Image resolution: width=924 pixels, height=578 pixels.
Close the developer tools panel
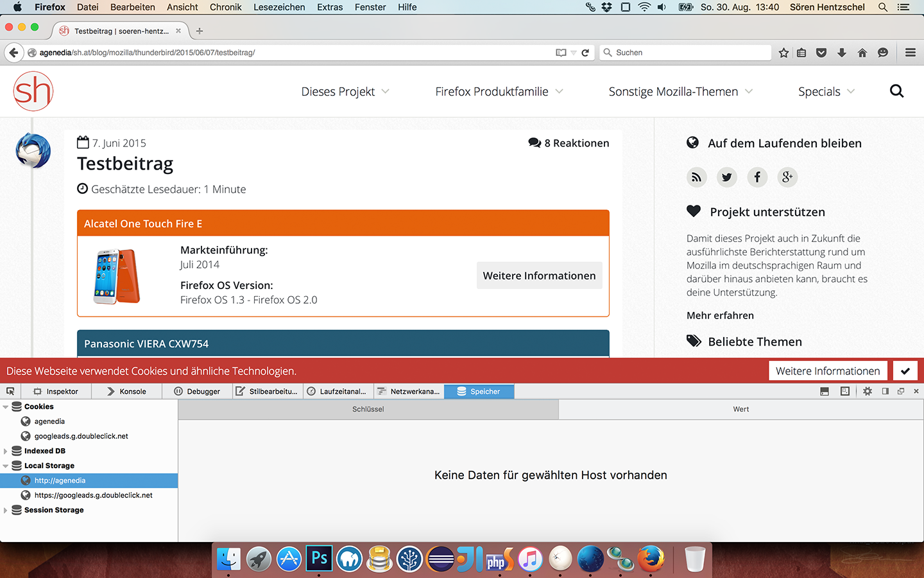[x=916, y=391]
